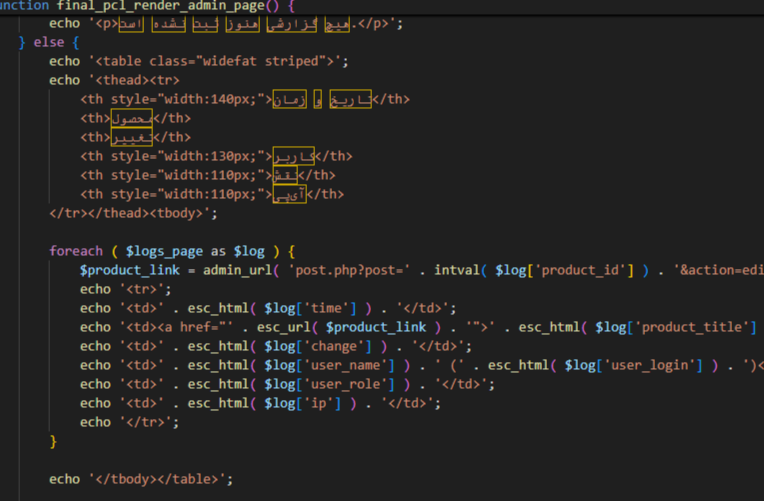The width and height of the screenshot is (764, 501).
Task: Click the $log['ip'] expression
Action: click(x=303, y=404)
